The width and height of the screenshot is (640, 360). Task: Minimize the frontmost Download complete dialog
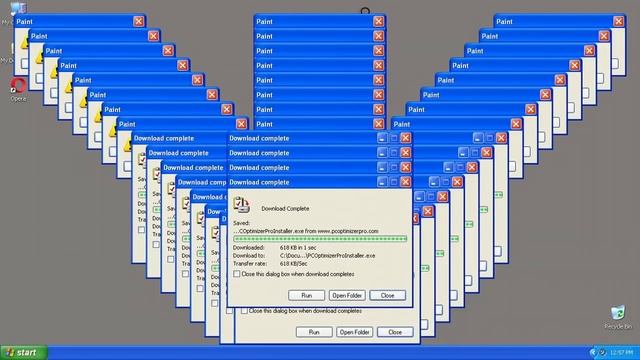pos(382,182)
